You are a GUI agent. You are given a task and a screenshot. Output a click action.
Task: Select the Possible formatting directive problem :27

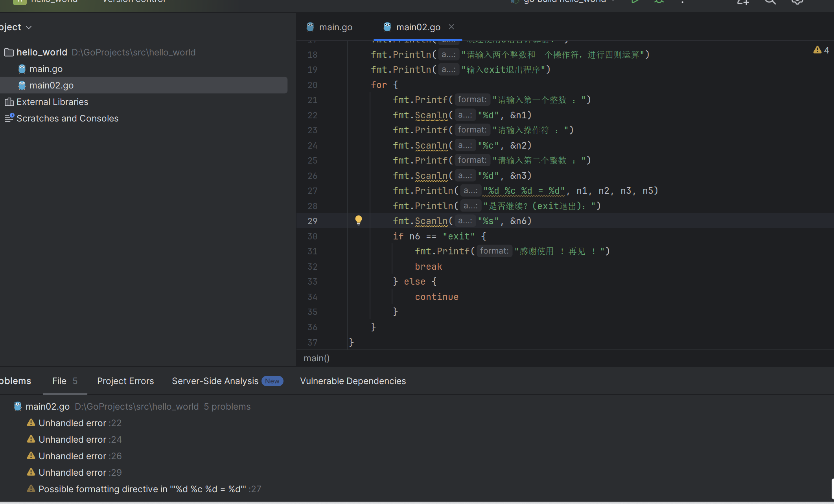tap(149, 489)
